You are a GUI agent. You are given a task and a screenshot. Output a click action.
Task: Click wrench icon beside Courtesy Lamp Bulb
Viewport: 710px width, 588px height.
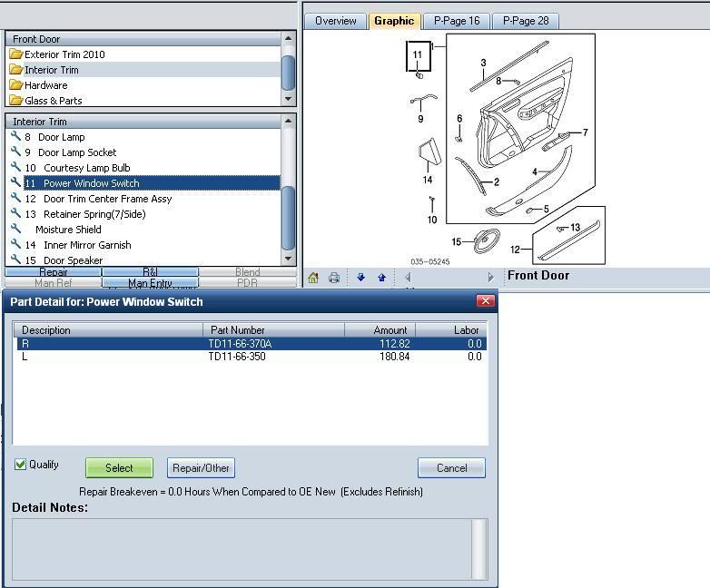15,167
